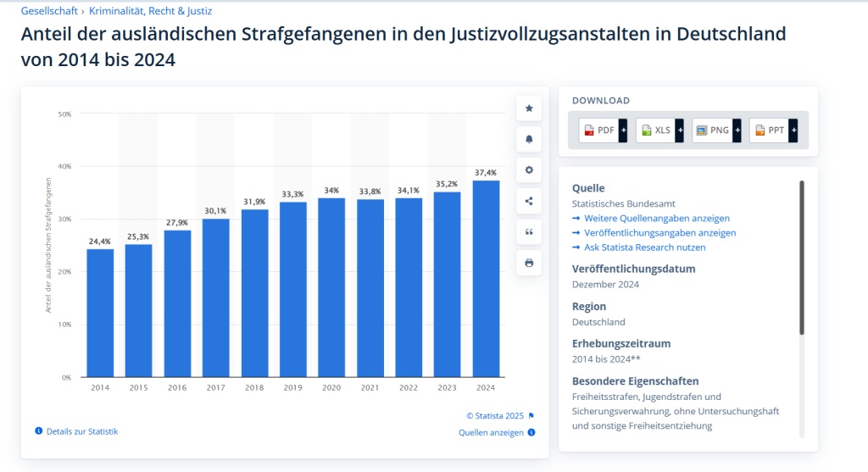This screenshot has width=868, height=472.
Task: Download the statistic as XLS
Action: point(655,130)
